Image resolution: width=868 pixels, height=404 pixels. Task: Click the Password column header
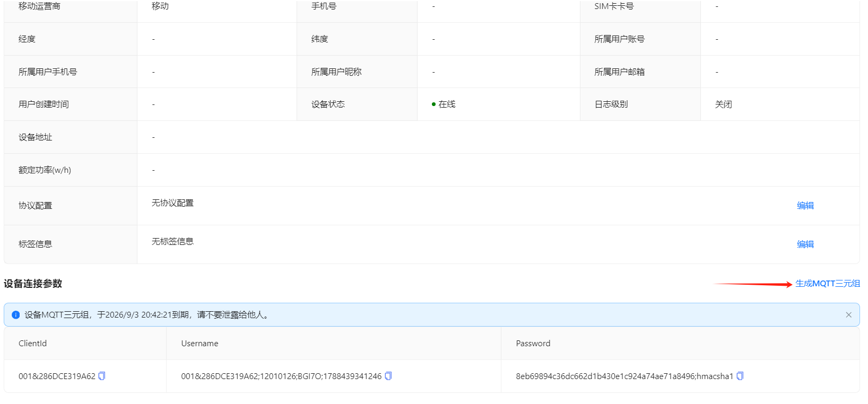pos(533,344)
